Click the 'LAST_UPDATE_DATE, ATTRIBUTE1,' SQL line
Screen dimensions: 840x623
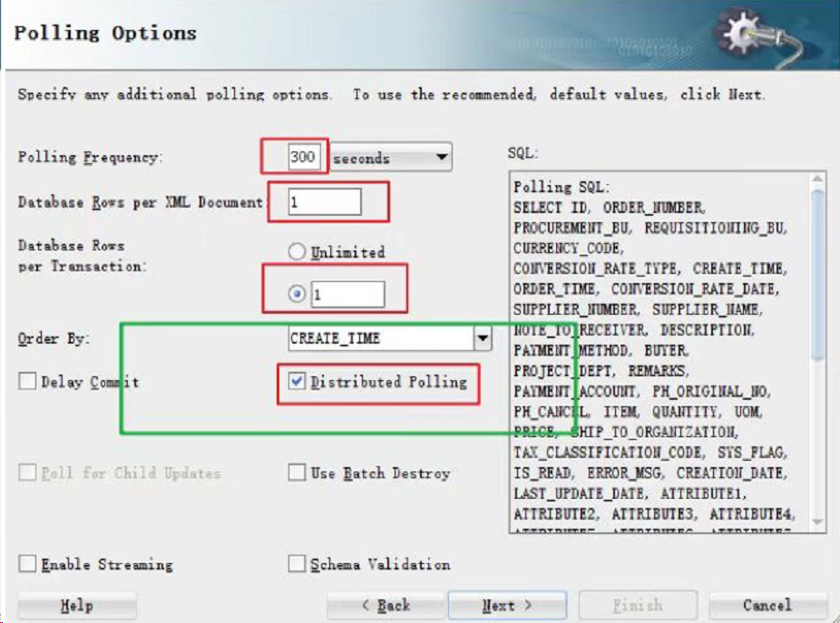point(630,493)
